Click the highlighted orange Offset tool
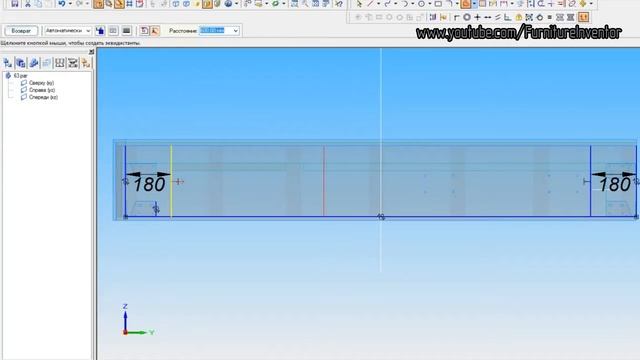Screen dimensions: 640x360 click(465, 4)
